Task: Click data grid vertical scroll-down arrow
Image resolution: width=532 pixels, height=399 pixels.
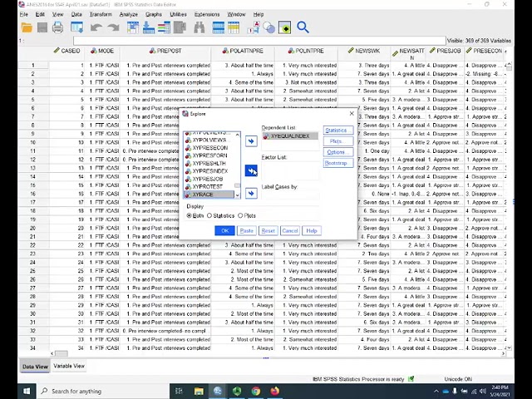Action: pos(509,347)
